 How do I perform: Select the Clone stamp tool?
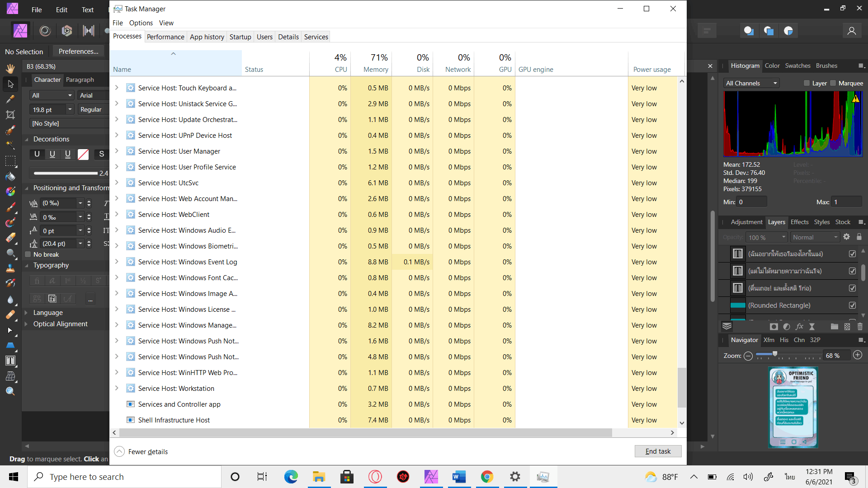click(10, 268)
